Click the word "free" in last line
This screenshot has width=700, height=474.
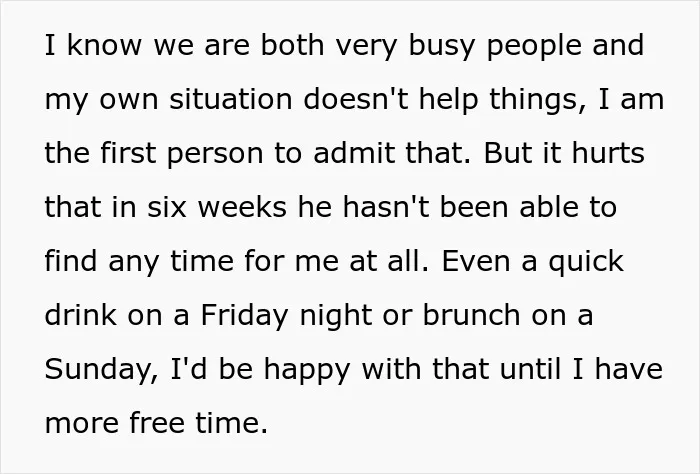[157, 423]
